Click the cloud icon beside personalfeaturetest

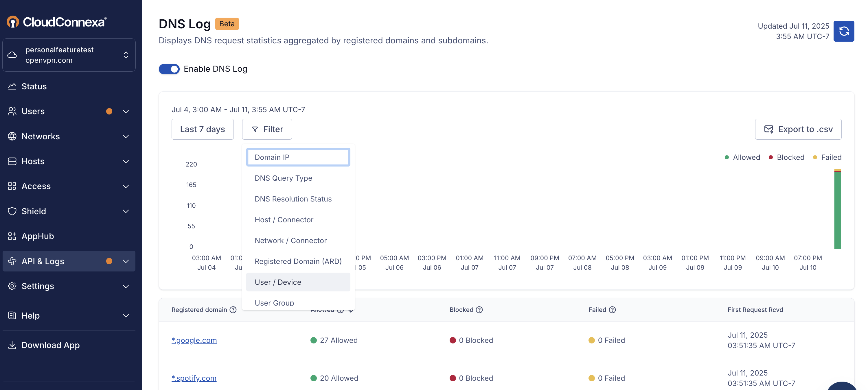pos(12,55)
